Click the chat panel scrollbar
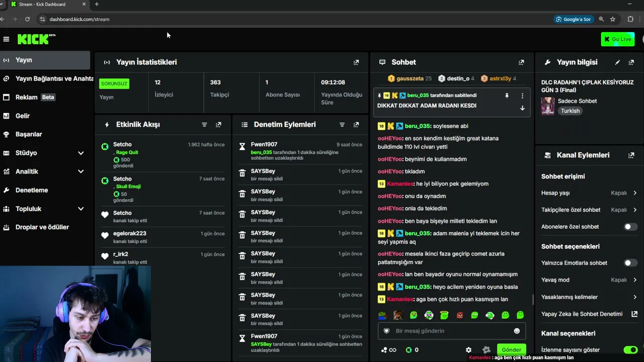The image size is (644, 362). [x=533, y=300]
